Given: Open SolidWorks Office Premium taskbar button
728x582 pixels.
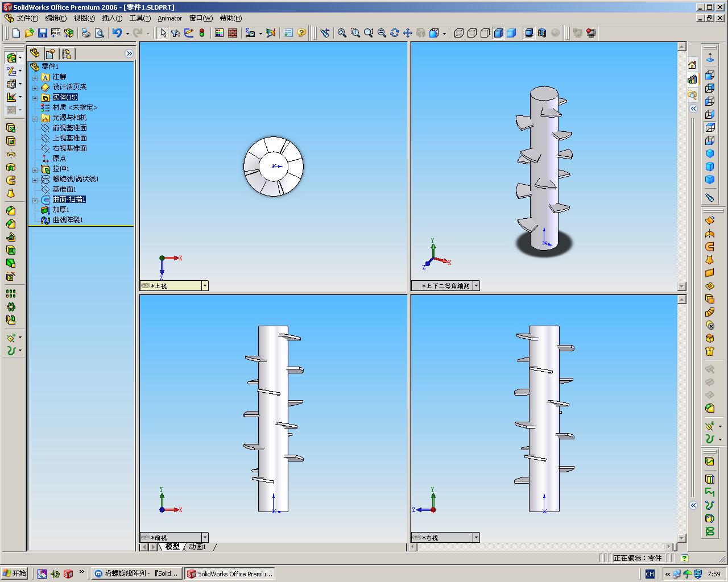Looking at the screenshot, I should point(230,573).
